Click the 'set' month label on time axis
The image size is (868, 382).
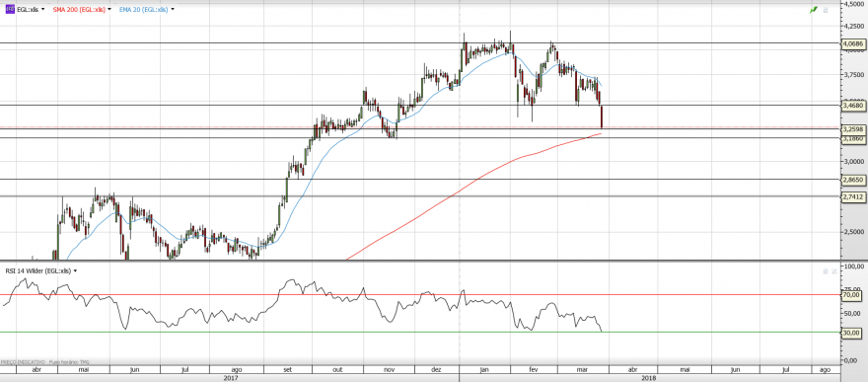[287, 369]
